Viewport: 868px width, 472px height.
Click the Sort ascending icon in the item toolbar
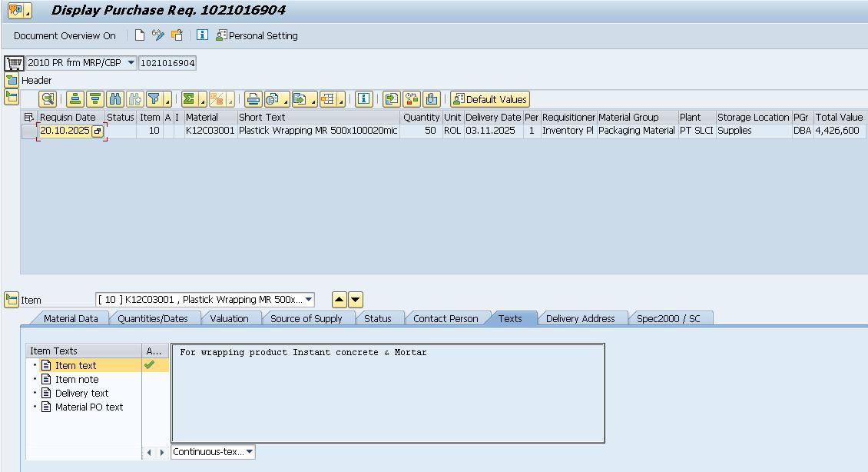(x=75, y=99)
